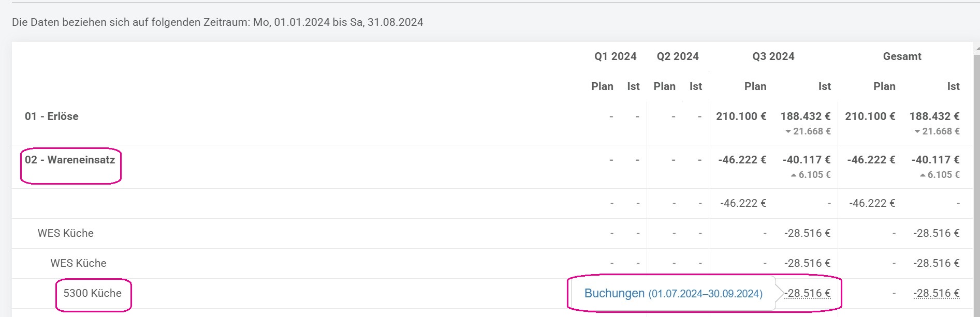The width and height of the screenshot is (980, 317).
Task: Click the up-arrow icon by Q3 Wareneinsatz deviation
Action: [x=794, y=175]
